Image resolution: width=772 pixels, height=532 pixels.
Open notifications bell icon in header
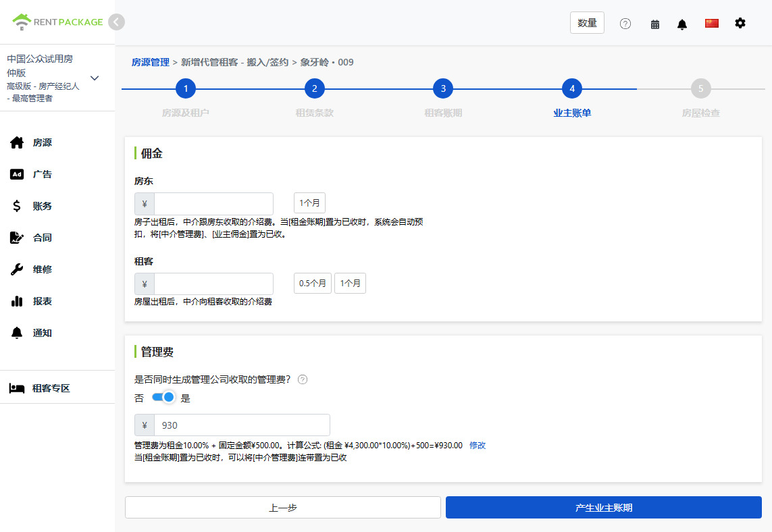(682, 24)
